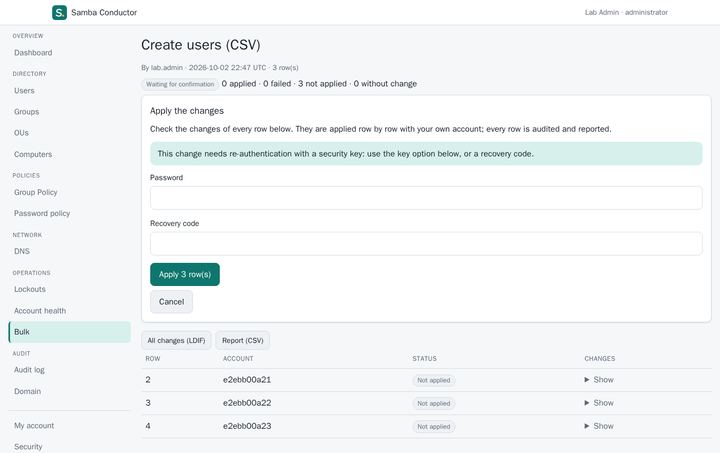Navigate to OUs
The image size is (720, 453).
pos(21,133)
